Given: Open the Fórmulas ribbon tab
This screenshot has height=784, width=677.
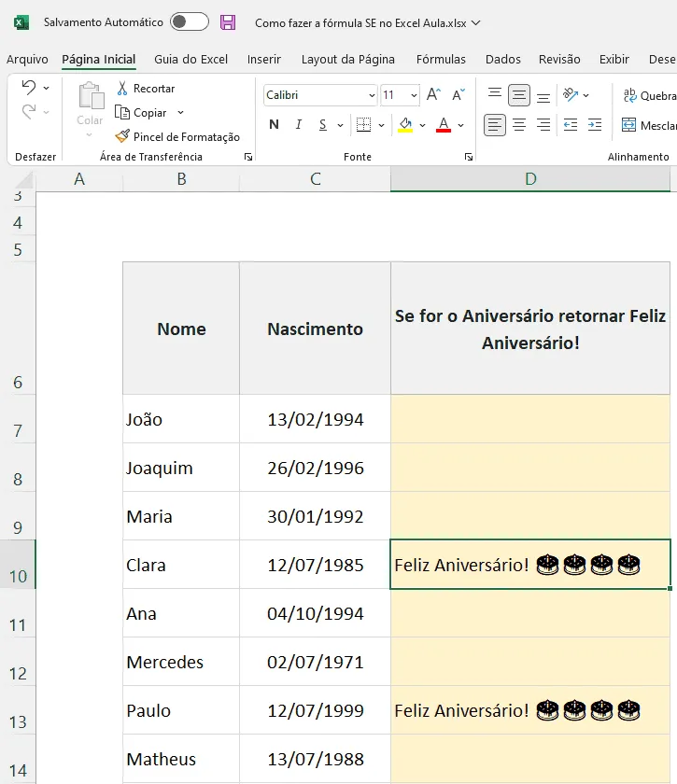Looking at the screenshot, I should (441, 60).
